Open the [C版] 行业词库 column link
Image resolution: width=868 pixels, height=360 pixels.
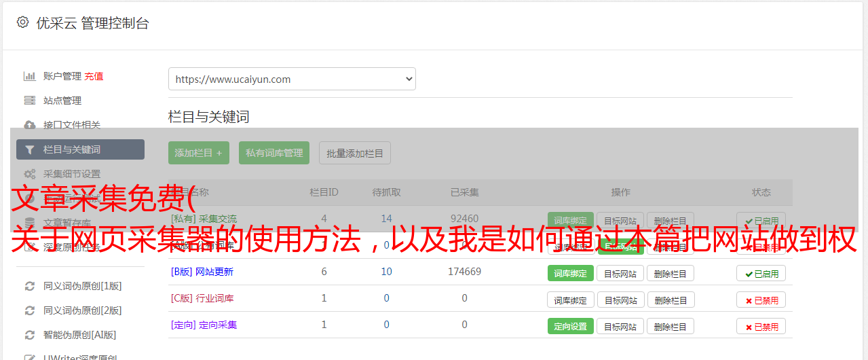click(202, 298)
